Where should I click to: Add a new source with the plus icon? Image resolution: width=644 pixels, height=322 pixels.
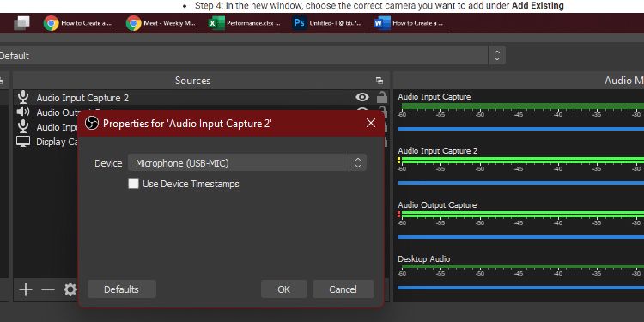[26, 289]
